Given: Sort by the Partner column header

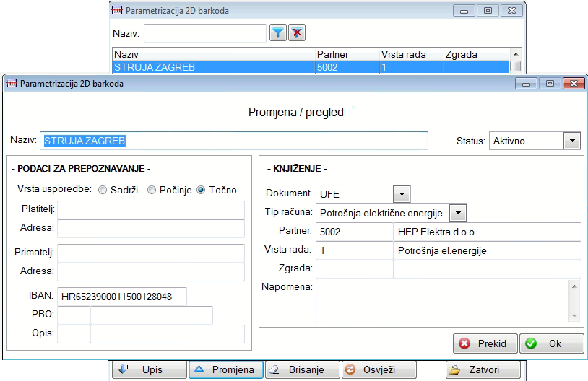Looking at the screenshot, I should click(x=347, y=54).
